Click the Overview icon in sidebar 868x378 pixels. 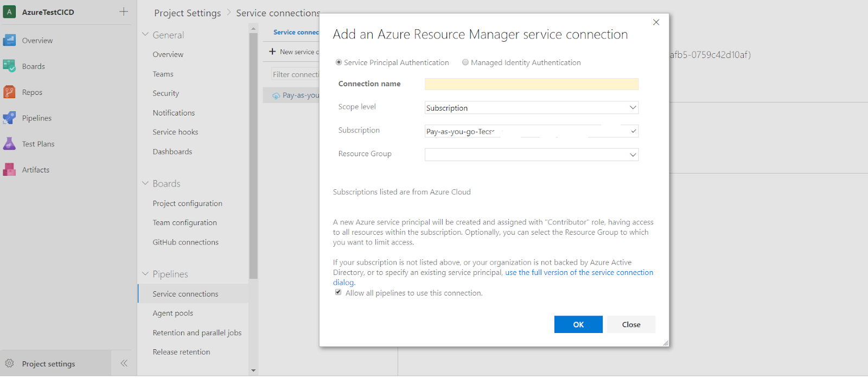point(9,40)
